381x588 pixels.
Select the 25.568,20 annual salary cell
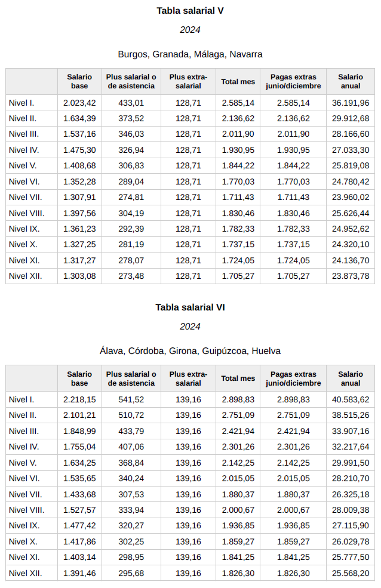click(x=350, y=572)
